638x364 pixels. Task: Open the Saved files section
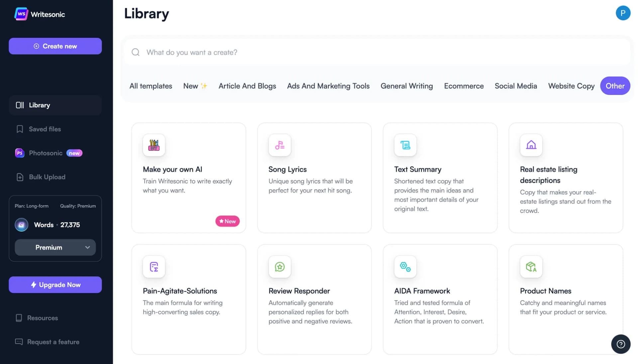pyautogui.click(x=45, y=129)
